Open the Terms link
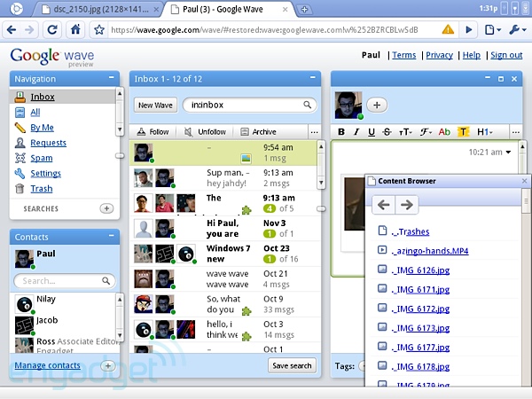The height and width of the screenshot is (399, 532). pyautogui.click(x=403, y=55)
